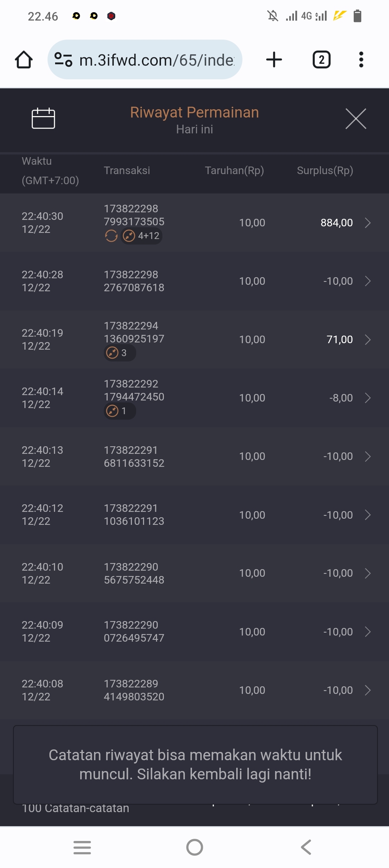This screenshot has height=868, width=389.
Task: Tap the free spin badge labeled 3
Action: click(120, 353)
